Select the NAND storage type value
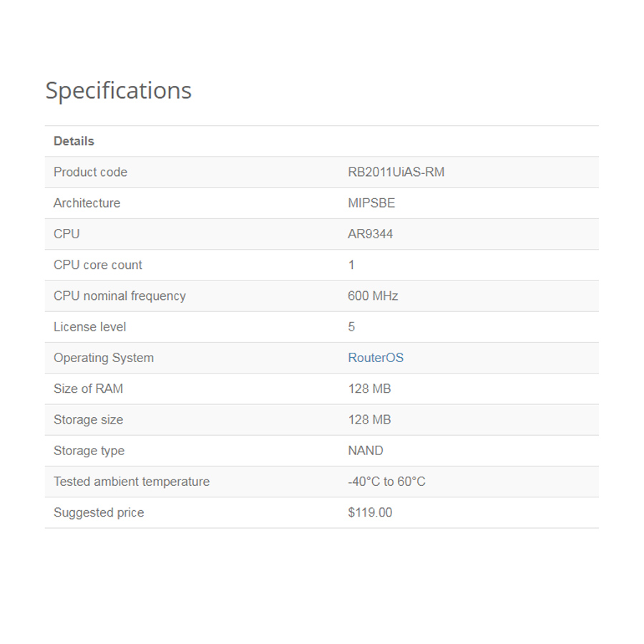Image resolution: width=644 pixels, height=644 pixels. coord(366,451)
